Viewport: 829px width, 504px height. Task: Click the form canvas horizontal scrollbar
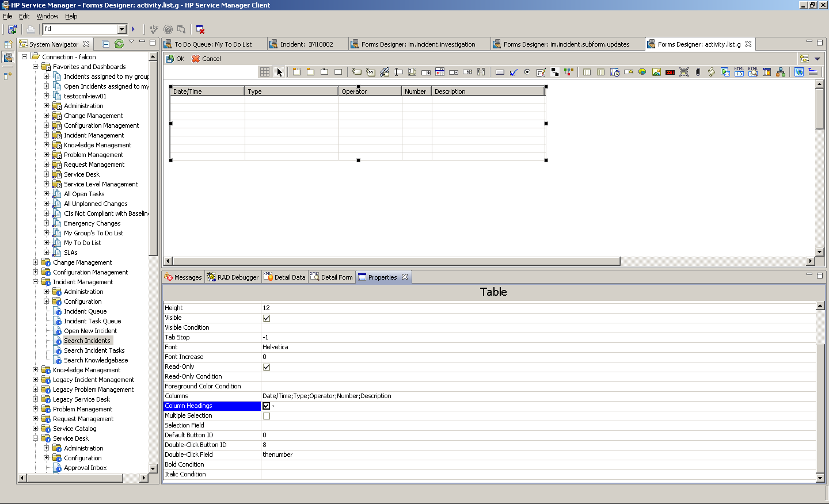(396, 261)
